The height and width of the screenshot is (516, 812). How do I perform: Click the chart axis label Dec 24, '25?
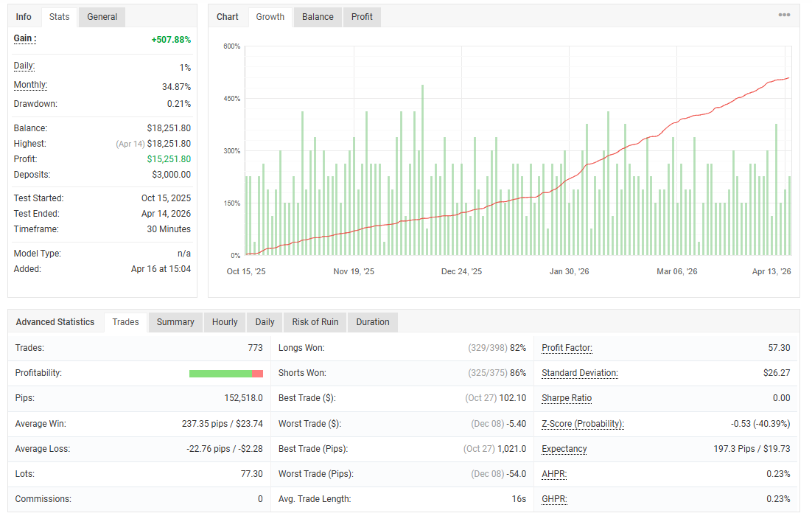(461, 271)
